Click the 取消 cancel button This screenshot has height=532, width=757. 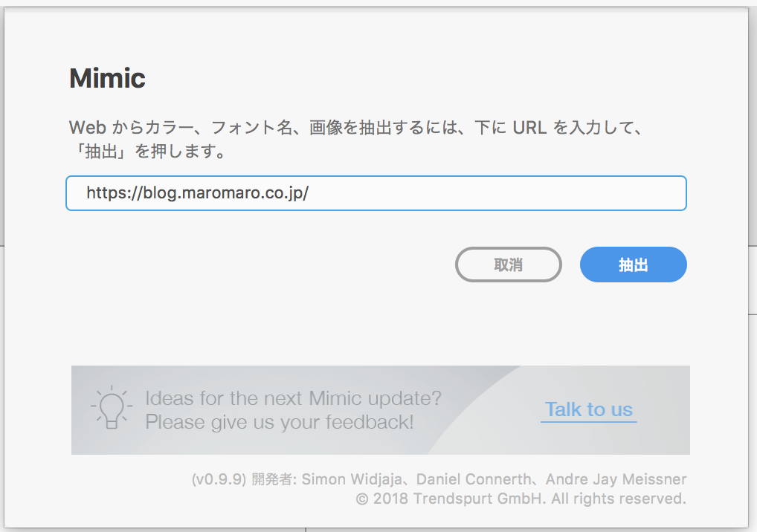[x=508, y=265]
